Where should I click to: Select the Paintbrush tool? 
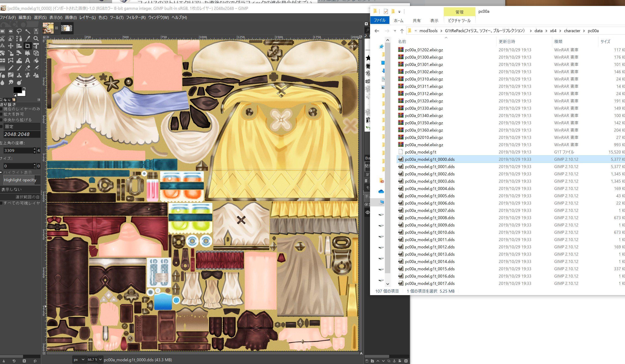[x=19, y=68]
